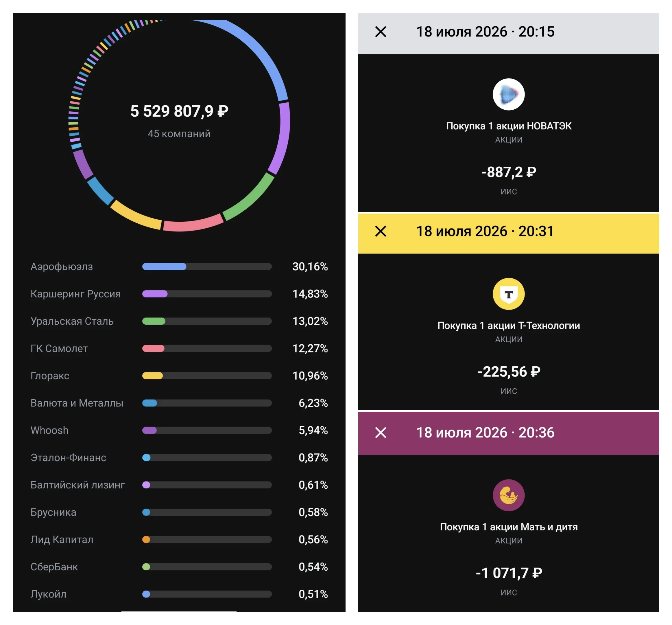Select the Уральская Сталь share bar
Image resolution: width=672 pixels, height=625 pixels.
pyautogui.click(x=207, y=321)
